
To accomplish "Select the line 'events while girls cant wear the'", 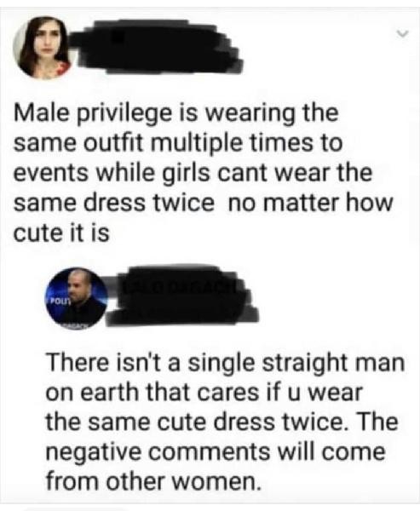I will click(193, 174).
